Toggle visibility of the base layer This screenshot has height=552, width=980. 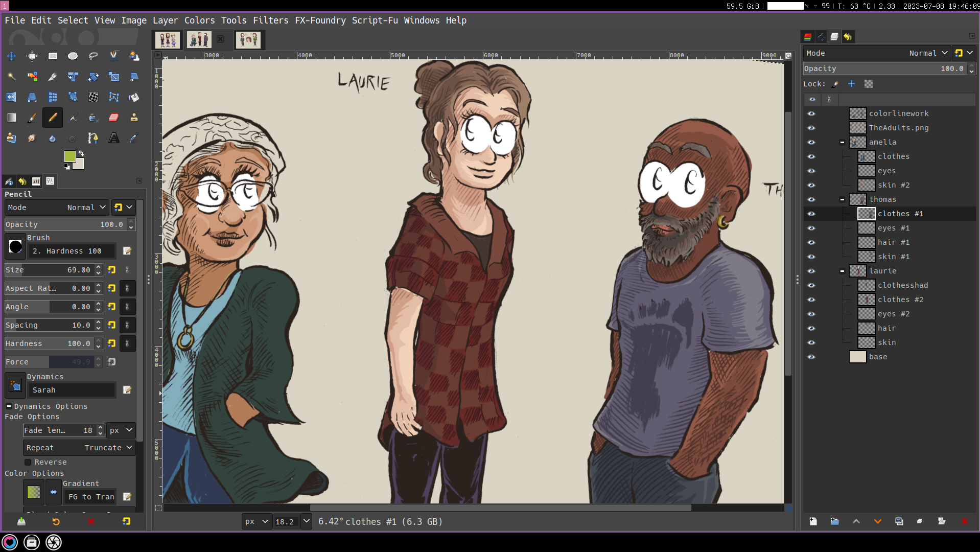(811, 357)
